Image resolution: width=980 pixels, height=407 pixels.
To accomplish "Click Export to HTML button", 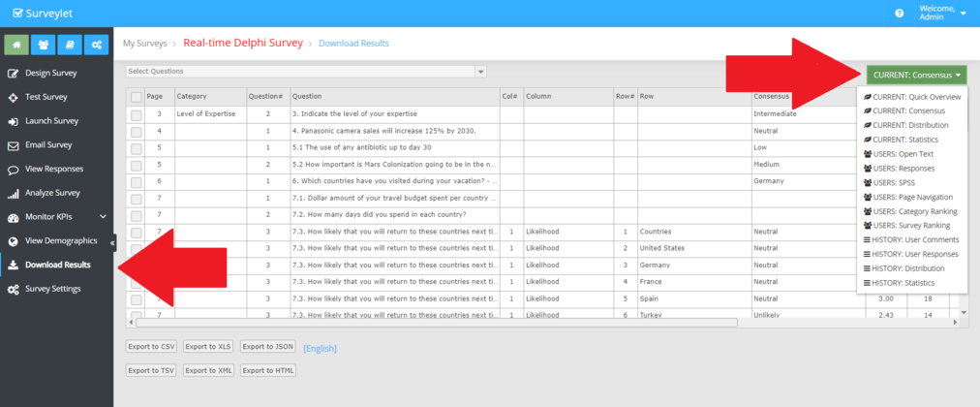I will 267,371.
